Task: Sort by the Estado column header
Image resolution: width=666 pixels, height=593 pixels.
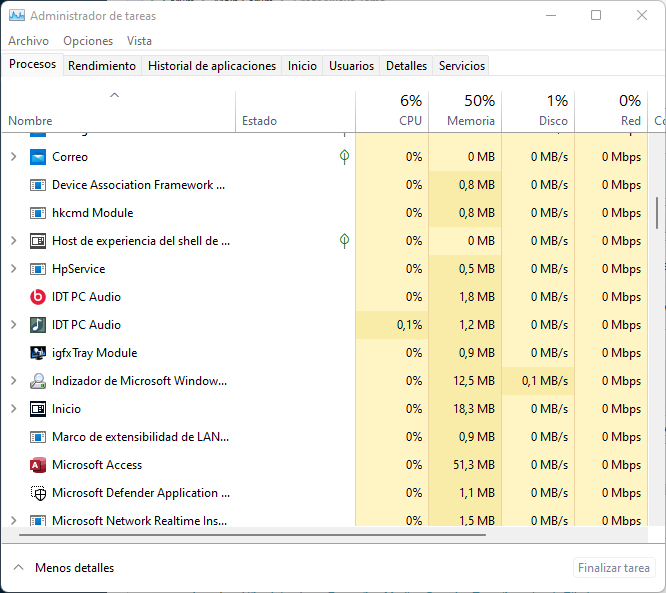Action: point(295,111)
